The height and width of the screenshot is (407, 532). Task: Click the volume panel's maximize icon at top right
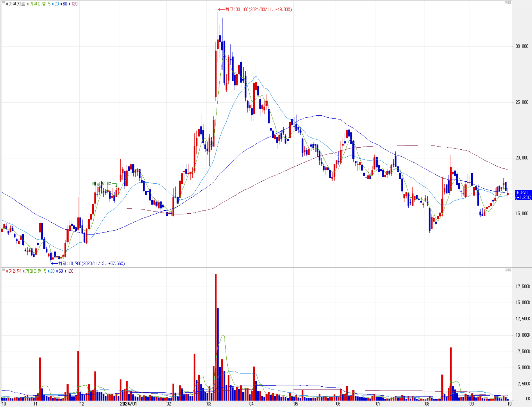click(x=506, y=270)
